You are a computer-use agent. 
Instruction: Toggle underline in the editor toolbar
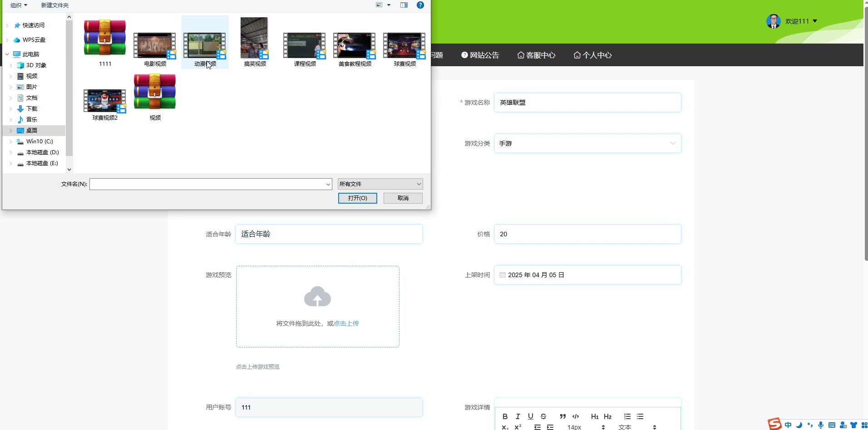click(531, 416)
